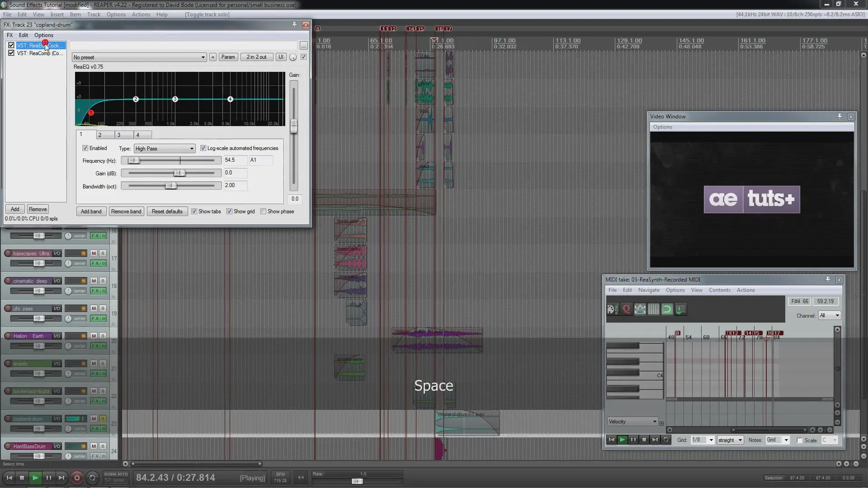Screen dimensions: 868x488
Task: Click the Remove band button
Action: pos(126,211)
